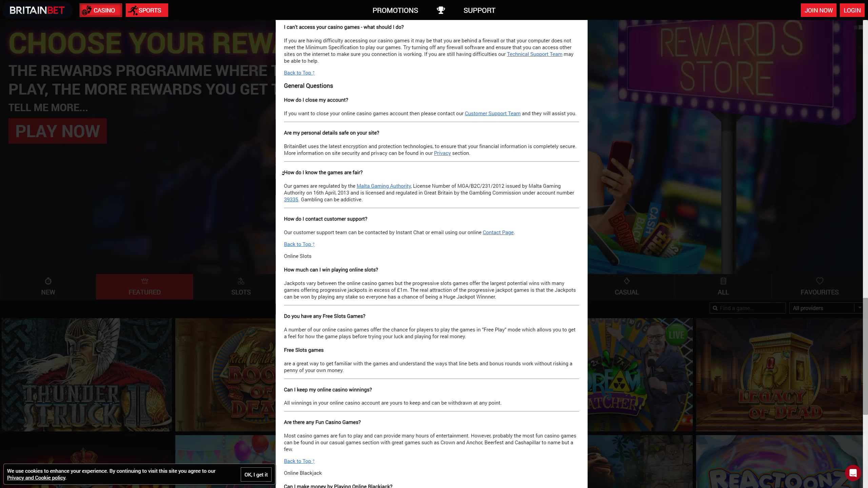Viewport: 868px width, 488px height.
Task: Open the live chat bubble icon
Action: 853,473
